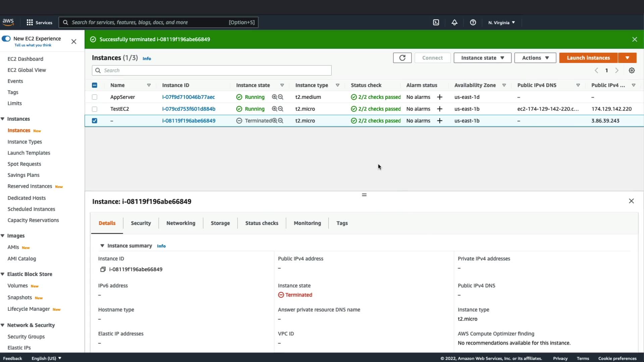644x362 pixels.
Task: Click the refresh instances icon button
Action: point(402,58)
